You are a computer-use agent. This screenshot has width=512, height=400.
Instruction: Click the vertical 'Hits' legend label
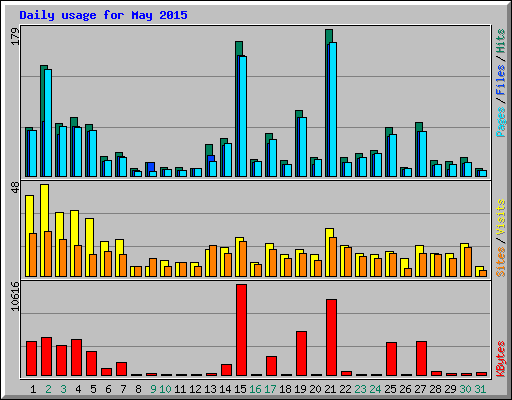(x=501, y=41)
